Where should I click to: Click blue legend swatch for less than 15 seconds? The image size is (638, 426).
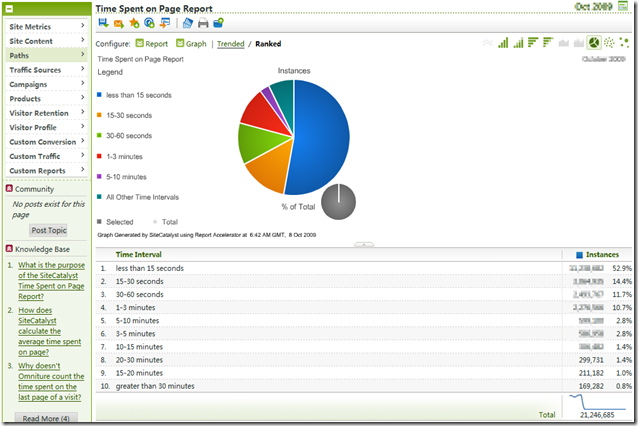tap(100, 95)
